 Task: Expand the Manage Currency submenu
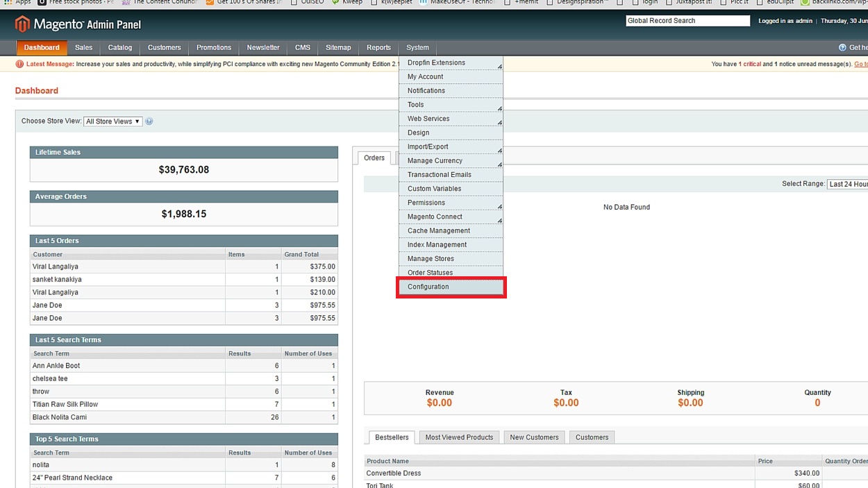tap(451, 160)
